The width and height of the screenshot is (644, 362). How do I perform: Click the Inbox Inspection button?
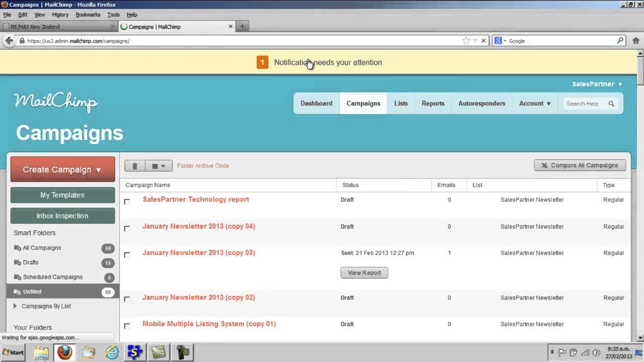[x=63, y=216]
